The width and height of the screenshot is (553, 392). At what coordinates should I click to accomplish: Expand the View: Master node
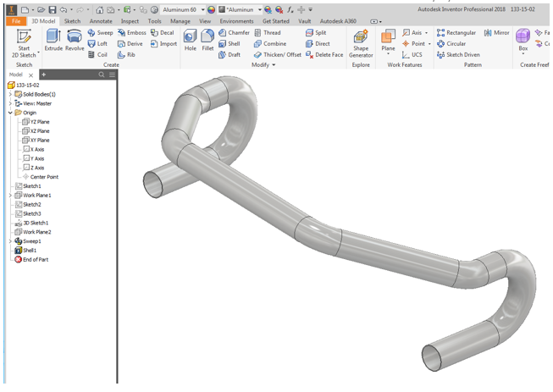(x=10, y=103)
